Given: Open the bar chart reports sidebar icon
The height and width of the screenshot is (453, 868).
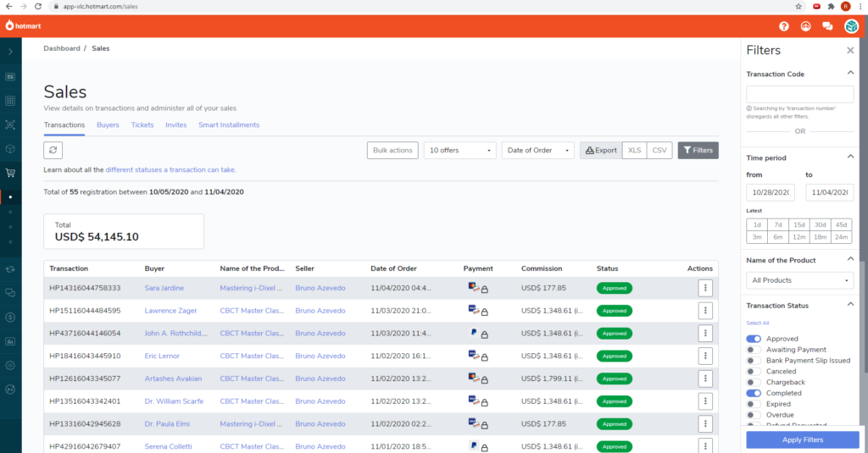Looking at the screenshot, I should (x=10, y=341).
